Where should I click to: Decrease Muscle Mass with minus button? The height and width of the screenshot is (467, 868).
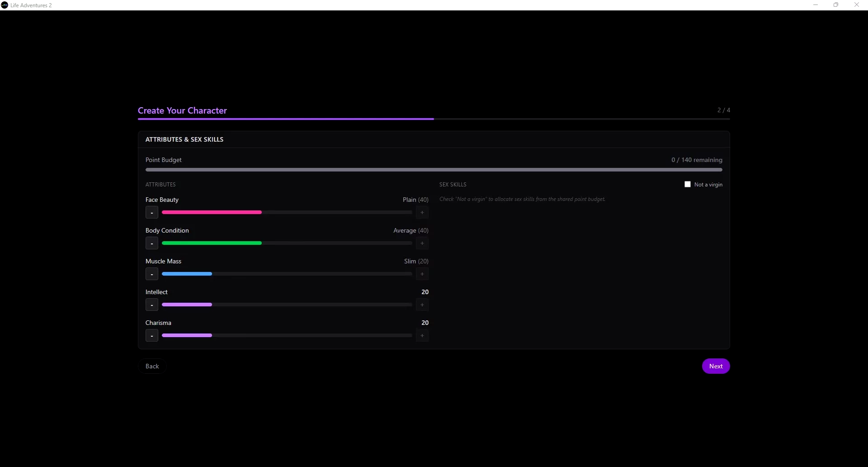coord(152,274)
